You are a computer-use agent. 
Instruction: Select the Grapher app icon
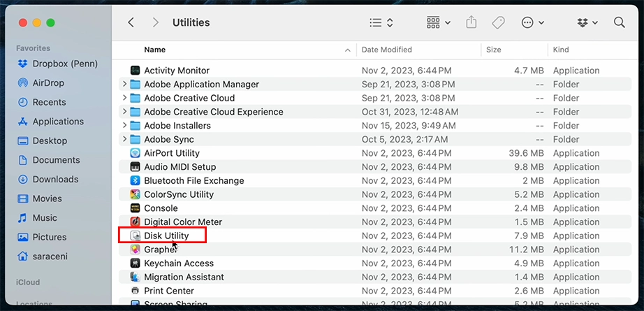pyautogui.click(x=135, y=249)
